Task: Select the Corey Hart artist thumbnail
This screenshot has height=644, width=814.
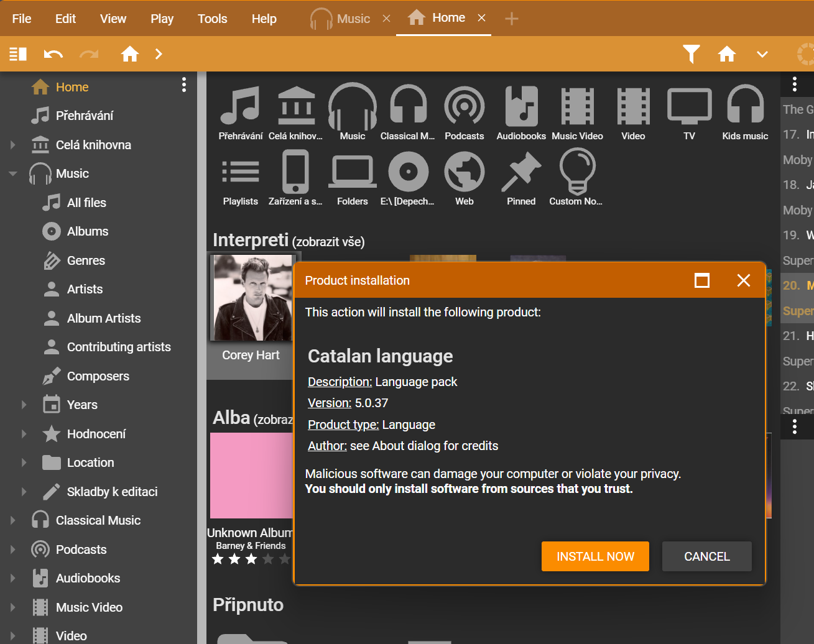Action: coord(251,297)
